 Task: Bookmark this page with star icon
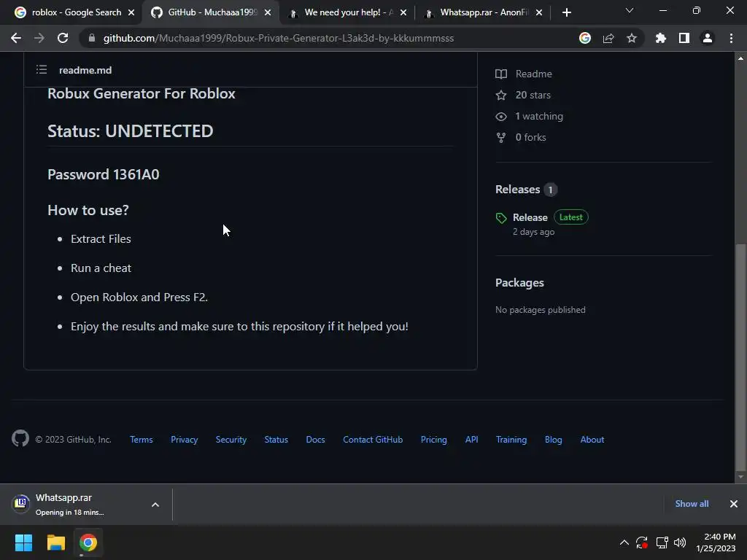click(632, 38)
